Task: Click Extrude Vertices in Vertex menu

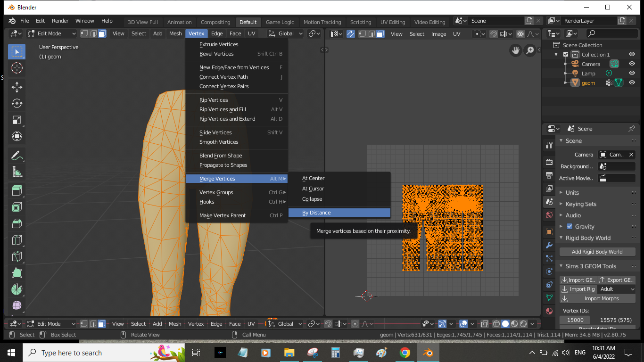Action: pyautogui.click(x=237, y=44)
